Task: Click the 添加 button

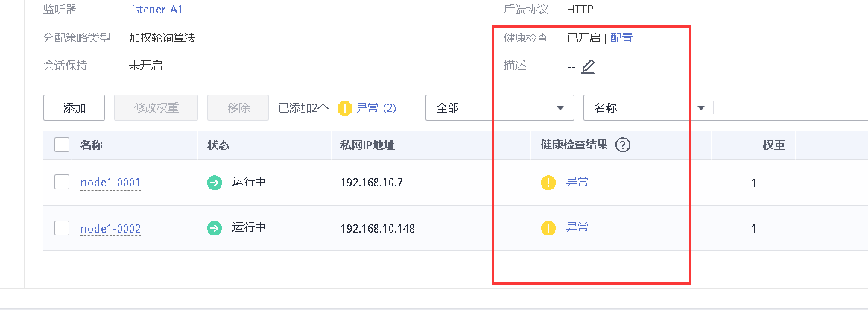Action: (x=74, y=108)
